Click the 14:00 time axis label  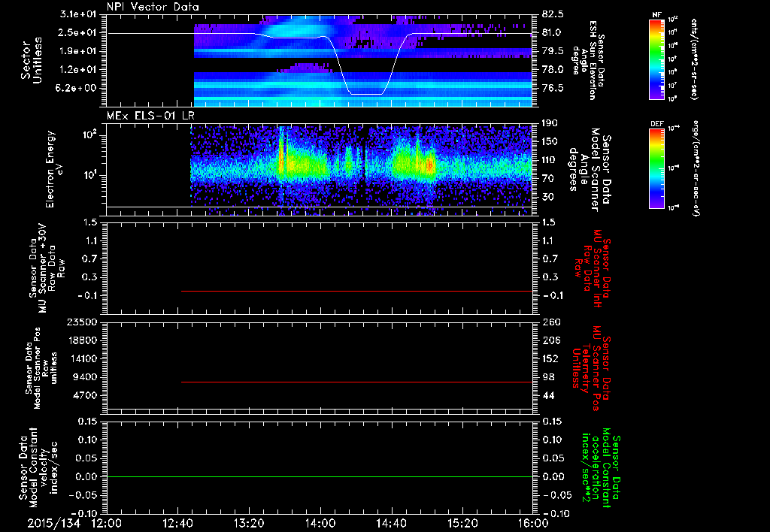(320, 523)
